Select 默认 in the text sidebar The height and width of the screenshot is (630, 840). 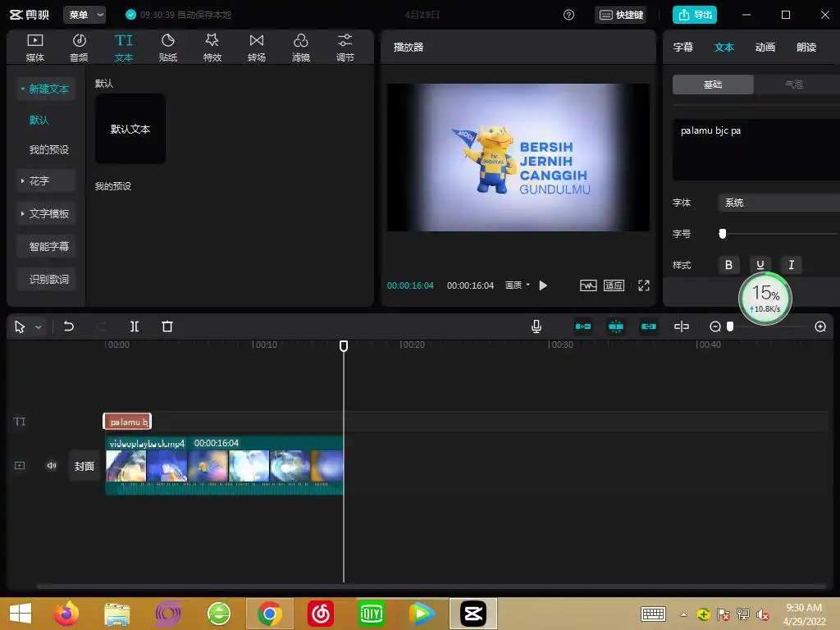pos(39,120)
